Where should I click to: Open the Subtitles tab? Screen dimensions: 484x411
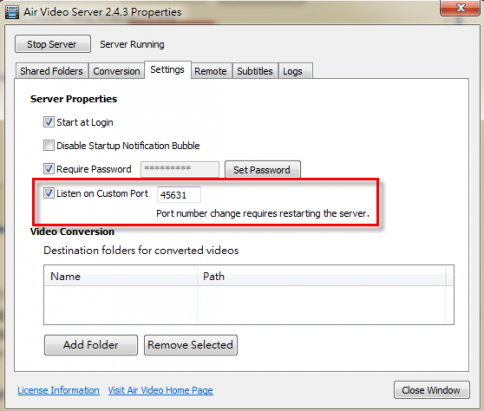tap(255, 71)
